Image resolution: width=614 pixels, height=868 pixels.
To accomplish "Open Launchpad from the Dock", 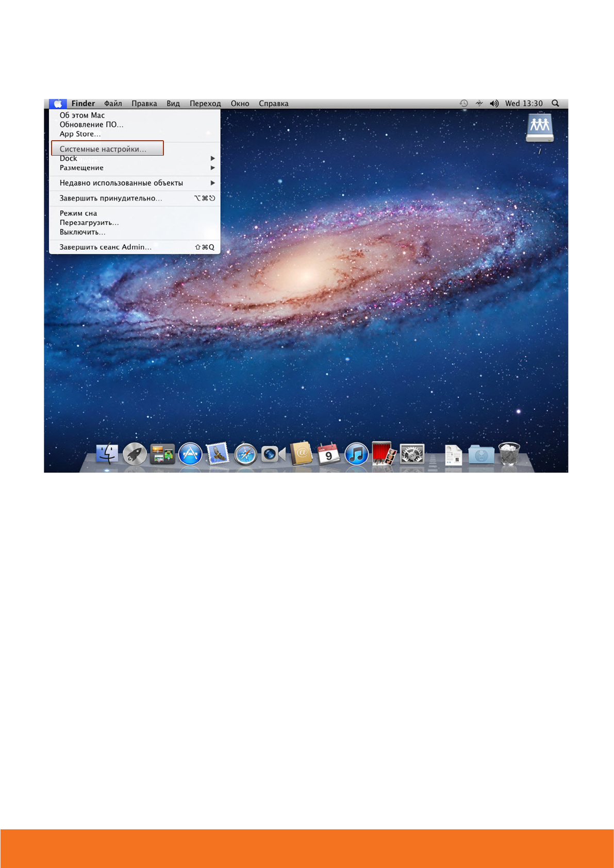I will [135, 454].
